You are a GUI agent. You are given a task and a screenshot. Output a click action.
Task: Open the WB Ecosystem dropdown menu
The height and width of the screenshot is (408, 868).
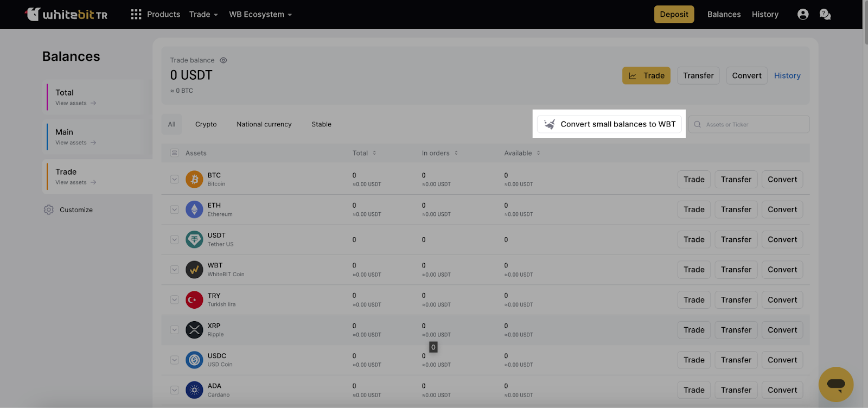[260, 14]
